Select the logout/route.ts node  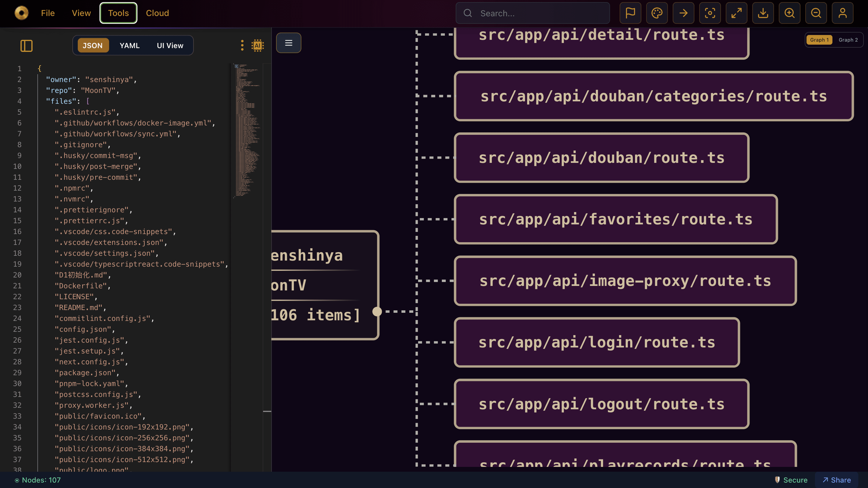(602, 404)
